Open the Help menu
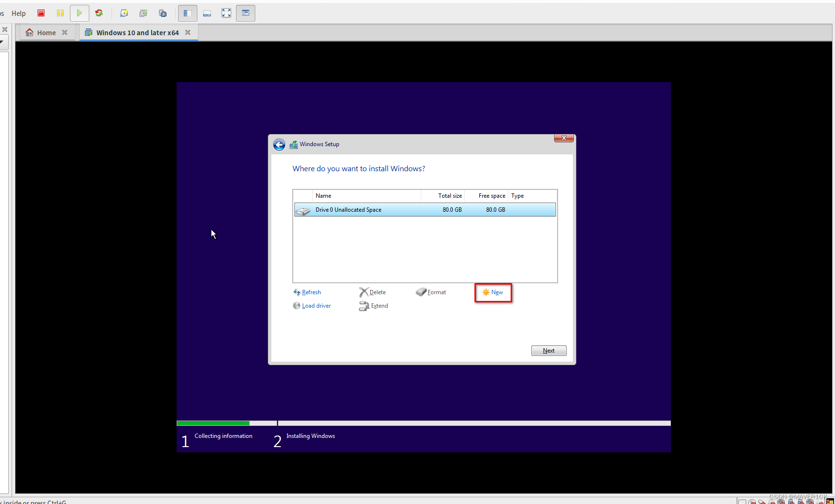 (x=18, y=13)
